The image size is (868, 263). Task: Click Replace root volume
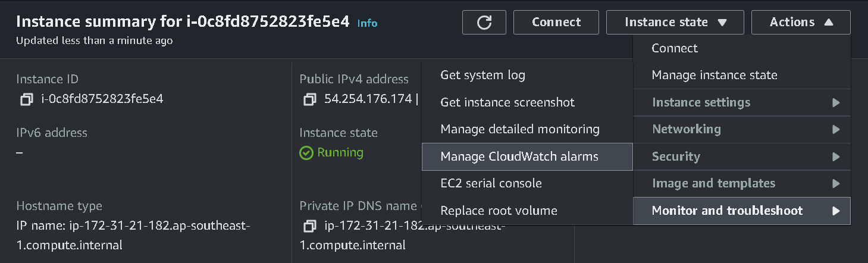(x=499, y=211)
